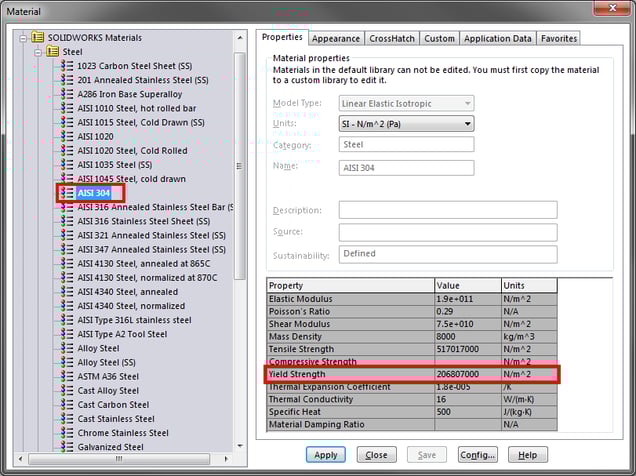The width and height of the screenshot is (636, 476).
Task: Open the Favorites tab
Action: [559, 39]
